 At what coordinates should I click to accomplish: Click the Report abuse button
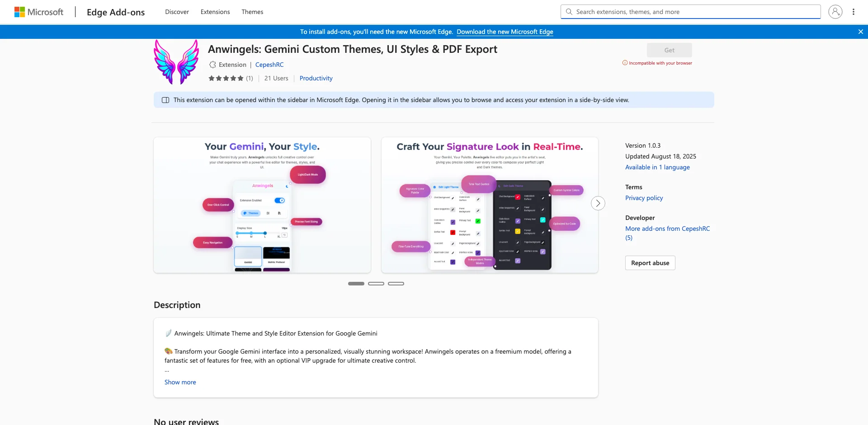click(x=650, y=262)
